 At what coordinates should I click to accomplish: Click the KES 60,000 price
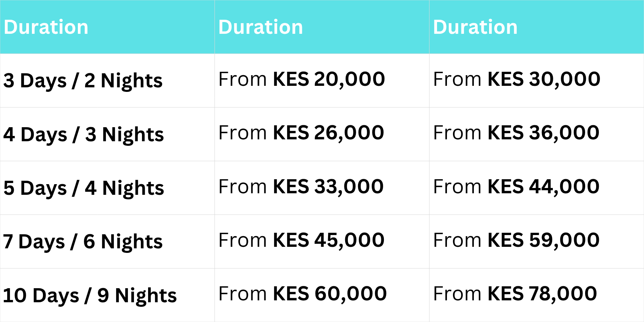[x=330, y=294]
